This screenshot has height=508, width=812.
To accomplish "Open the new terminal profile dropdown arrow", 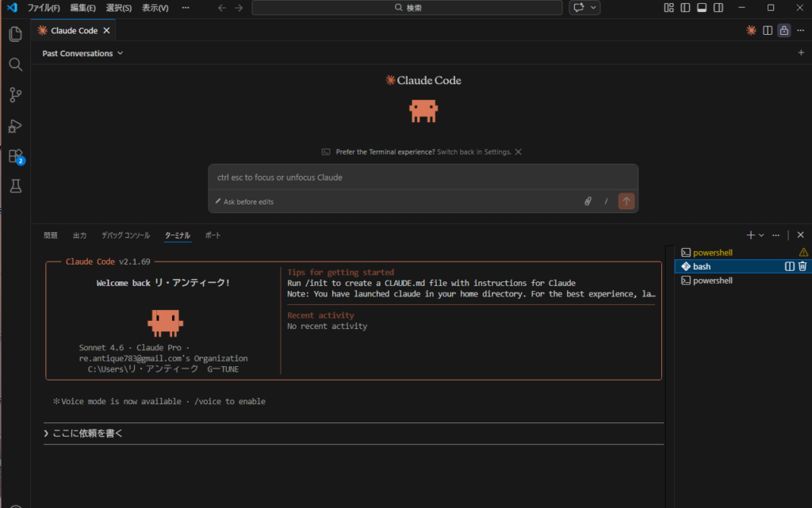I will [x=762, y=235].
